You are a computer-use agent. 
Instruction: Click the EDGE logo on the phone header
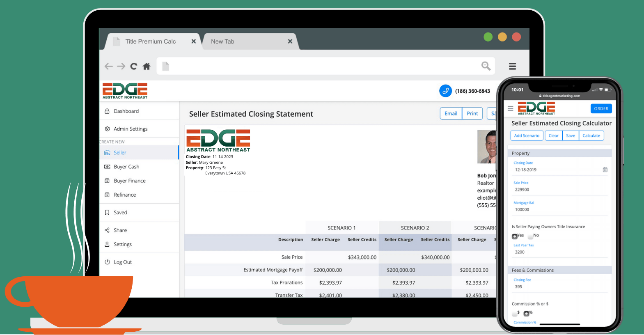pos(536,108)
